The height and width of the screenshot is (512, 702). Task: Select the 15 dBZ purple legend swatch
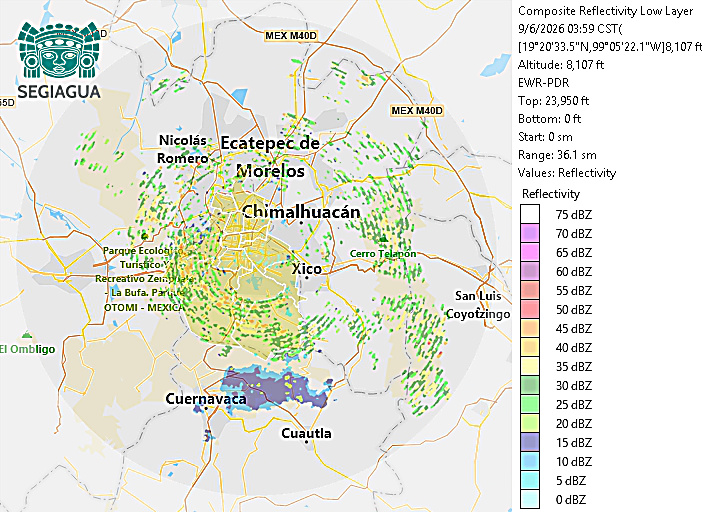(530, 442)
